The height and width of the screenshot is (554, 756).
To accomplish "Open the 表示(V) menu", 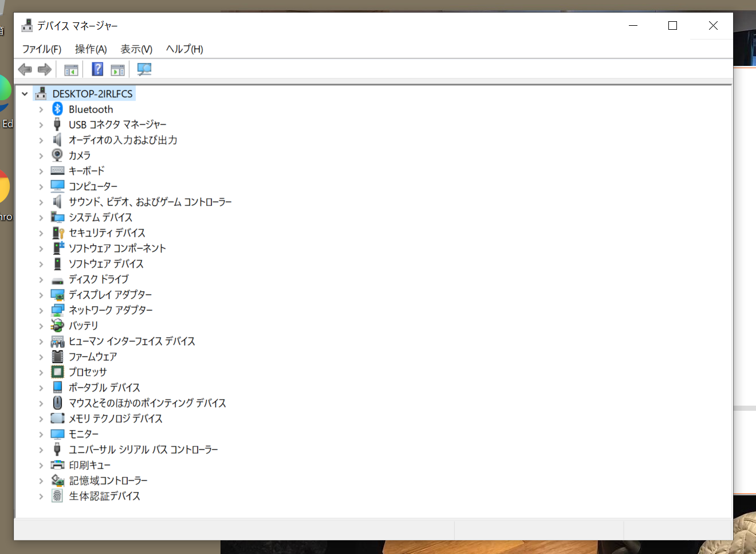I will point(136,49).
